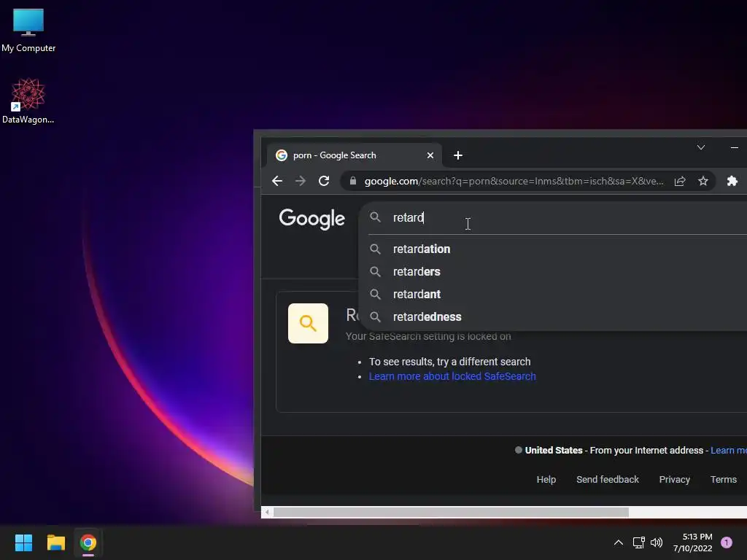This screenshot has height=560, width=747.
Task: Click the Send feedback footer link
Action: point(608,480)
